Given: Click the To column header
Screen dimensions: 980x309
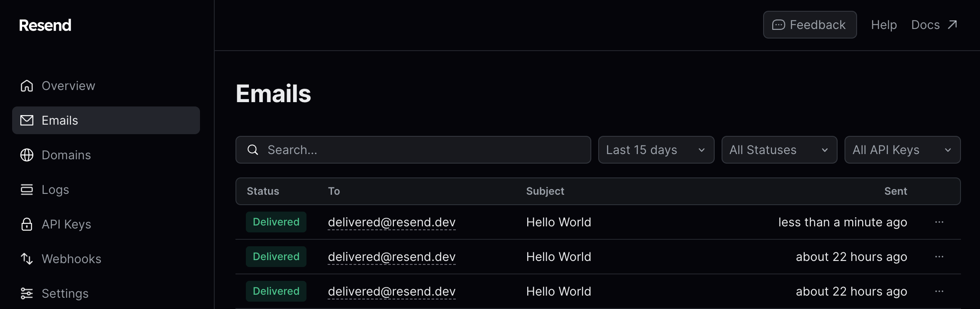Looking at the screenshot, I should (x=334, y=191).
